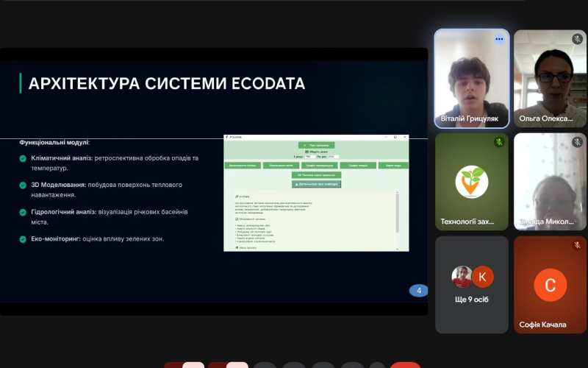Click Графік опадів button in EcoData

(x=358, y=165)
